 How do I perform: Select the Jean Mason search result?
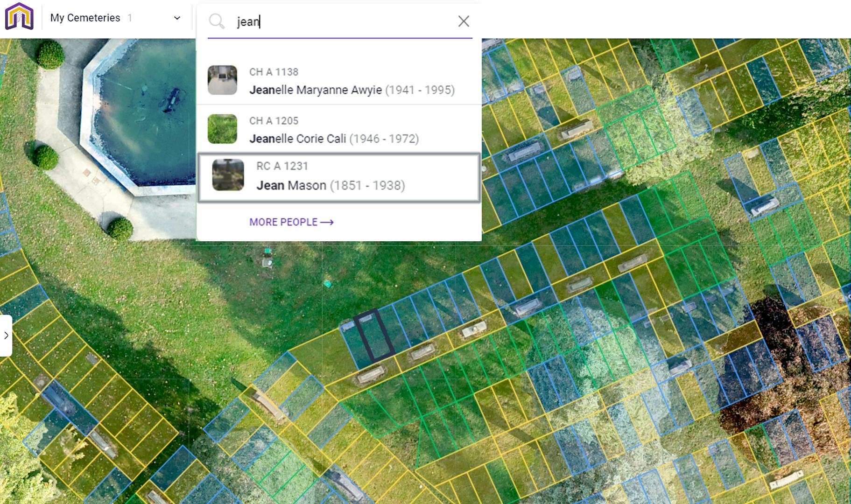click(339, 177)
